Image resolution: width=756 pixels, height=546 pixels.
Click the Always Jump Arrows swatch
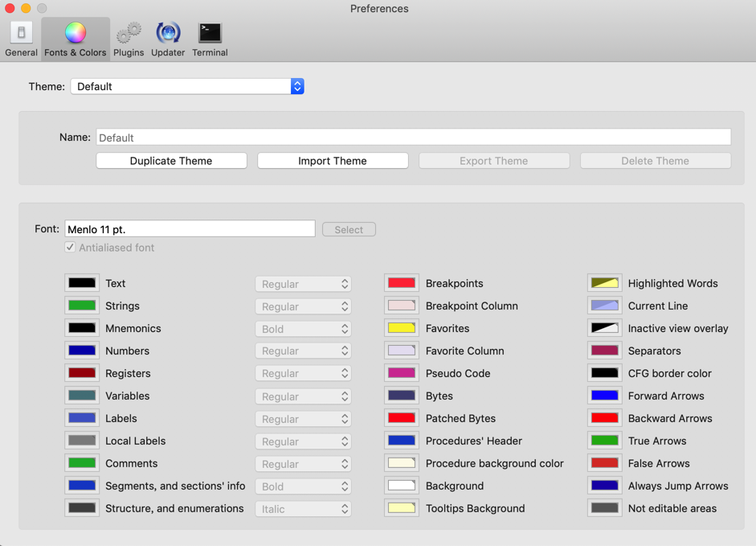[x=605, y=486]
